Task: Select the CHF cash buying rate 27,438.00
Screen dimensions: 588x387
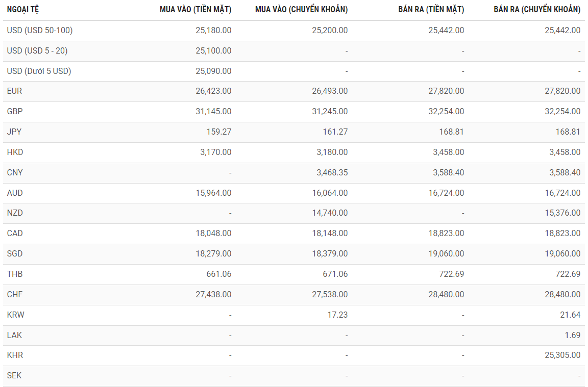Action: [x=213, y=295]
